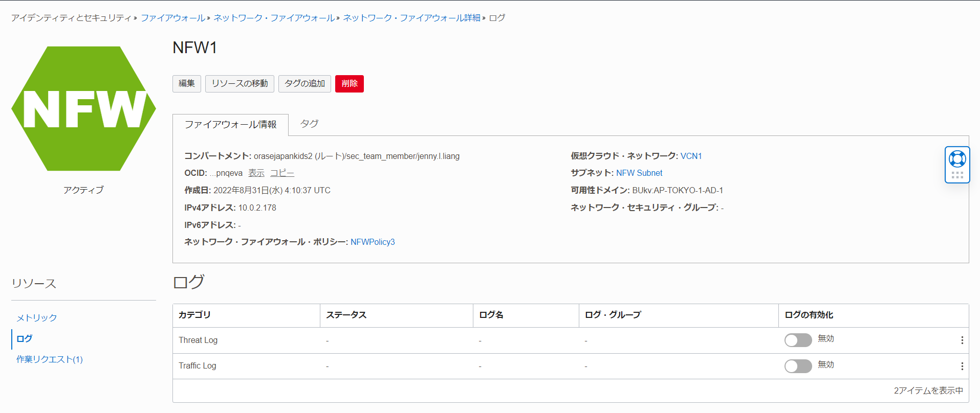Click the availability domain BUkv:AP-TOKYO-1-AD-1 text
980x413 pixels.
[x=678, y=190]
